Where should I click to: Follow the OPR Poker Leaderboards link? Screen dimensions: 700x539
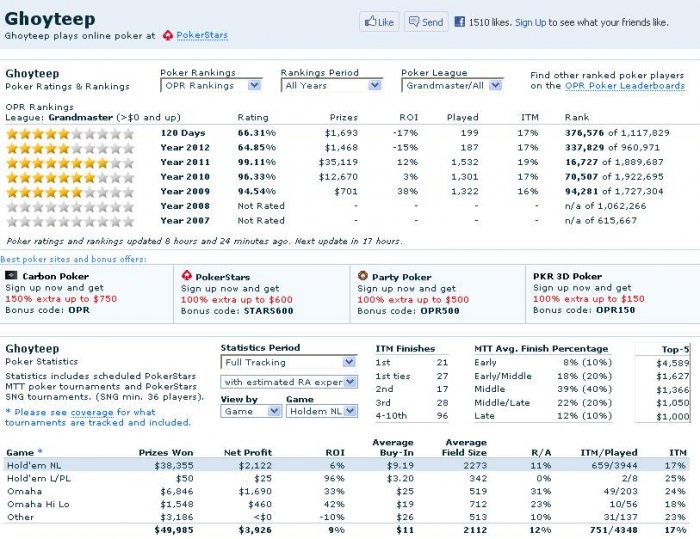(x=625, y=86)
